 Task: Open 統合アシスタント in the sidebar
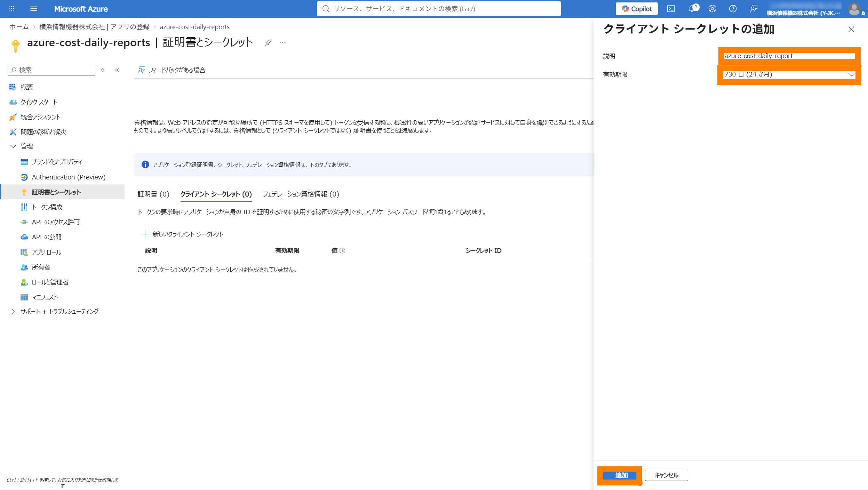point(40,117)
